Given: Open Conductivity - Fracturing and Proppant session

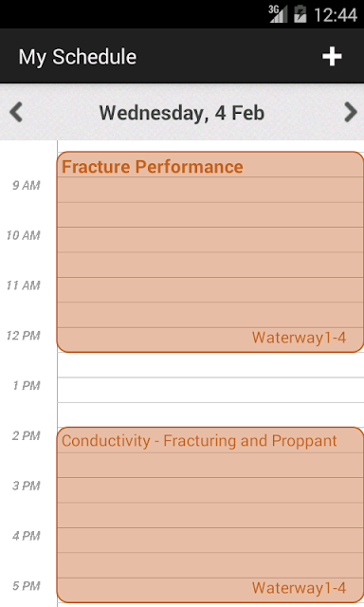Looking at the screenshot, I should click(210, 515).
